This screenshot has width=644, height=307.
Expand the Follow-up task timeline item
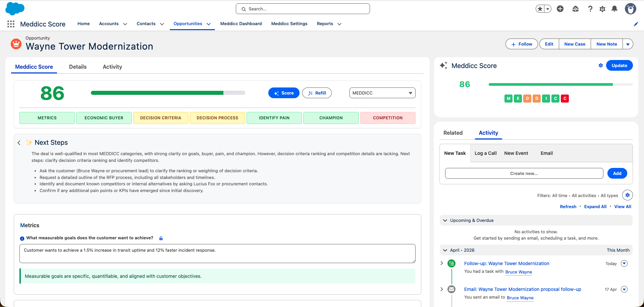442,263
